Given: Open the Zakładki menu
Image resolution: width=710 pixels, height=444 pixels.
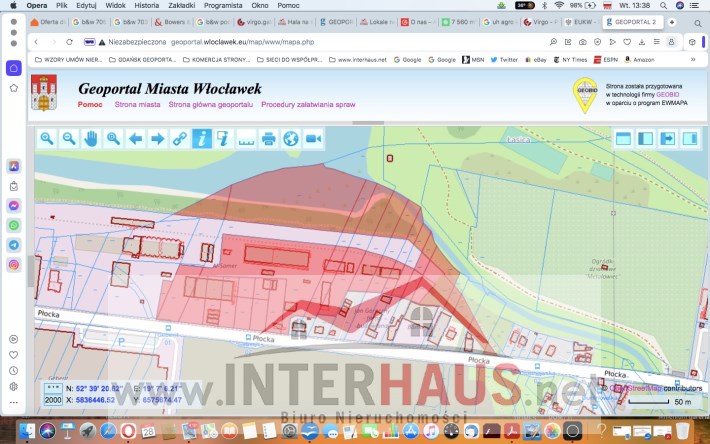Looking at the screenshot, I should (x=182, y=5).
